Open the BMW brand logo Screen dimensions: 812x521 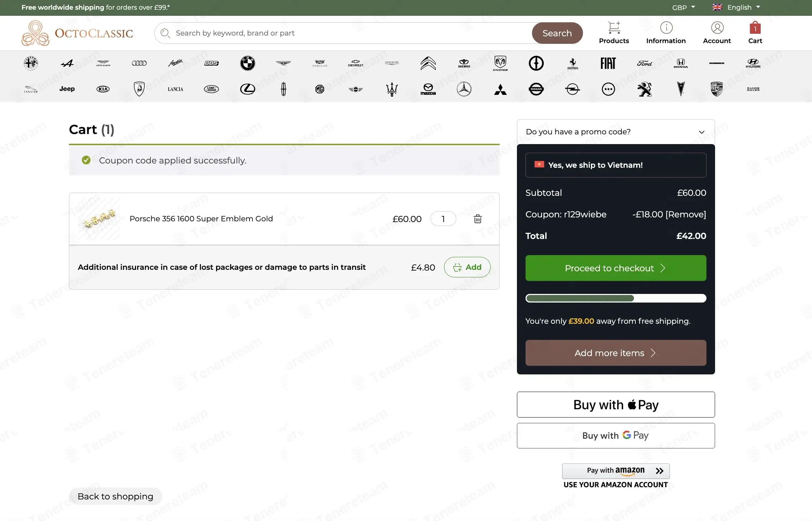[247, 63]
